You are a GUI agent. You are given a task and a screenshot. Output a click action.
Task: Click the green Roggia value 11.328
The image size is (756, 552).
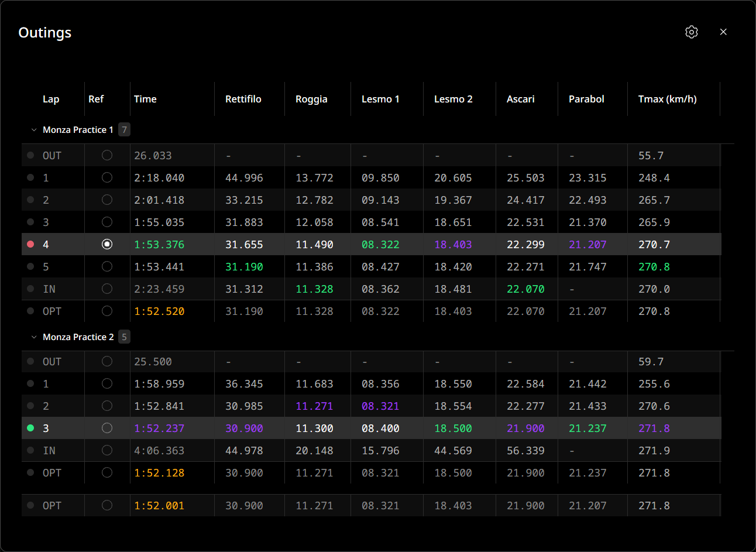coord(314,289)
